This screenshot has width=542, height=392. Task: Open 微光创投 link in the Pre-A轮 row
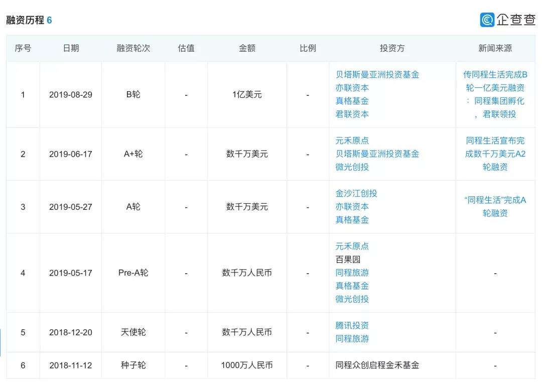coord(352,299)
